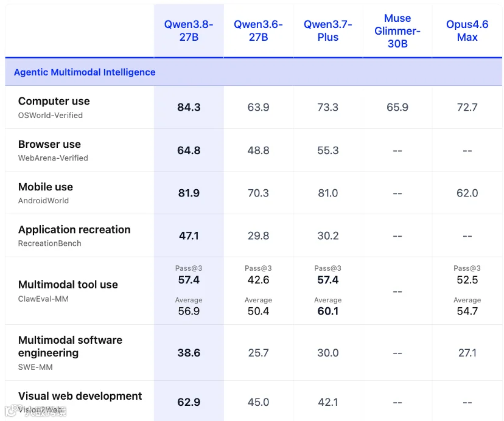Select the Visual web development row label
The width and height of the screenshot is (504, 421).
click(x=80, y=396)
